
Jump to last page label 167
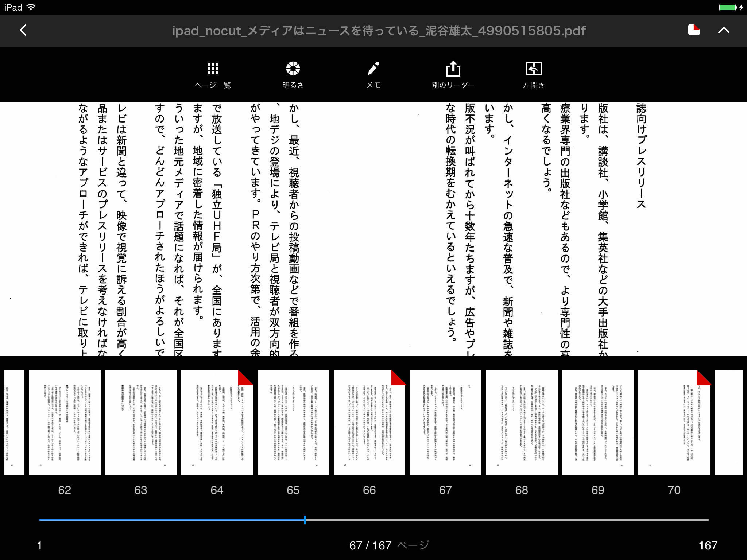click(x=708, y=545)
